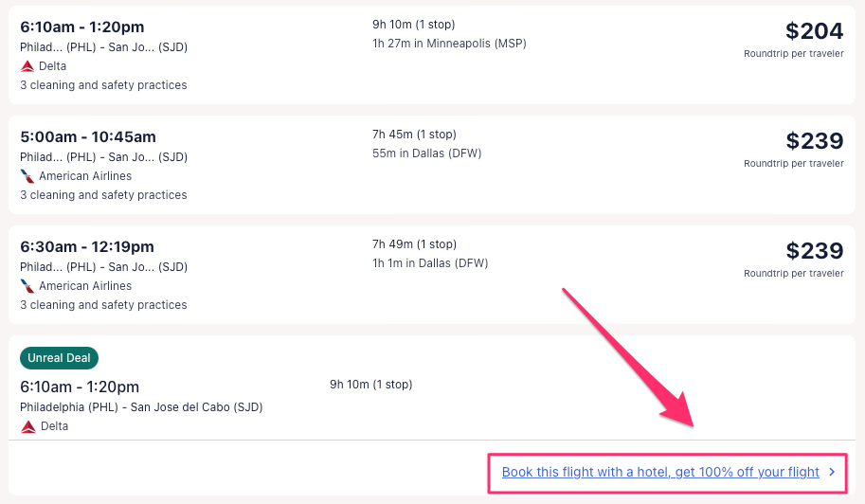Click the "55m in Dallas (DFW)" layover text
The height and width of the screenshot is (504, 865).
426,153
